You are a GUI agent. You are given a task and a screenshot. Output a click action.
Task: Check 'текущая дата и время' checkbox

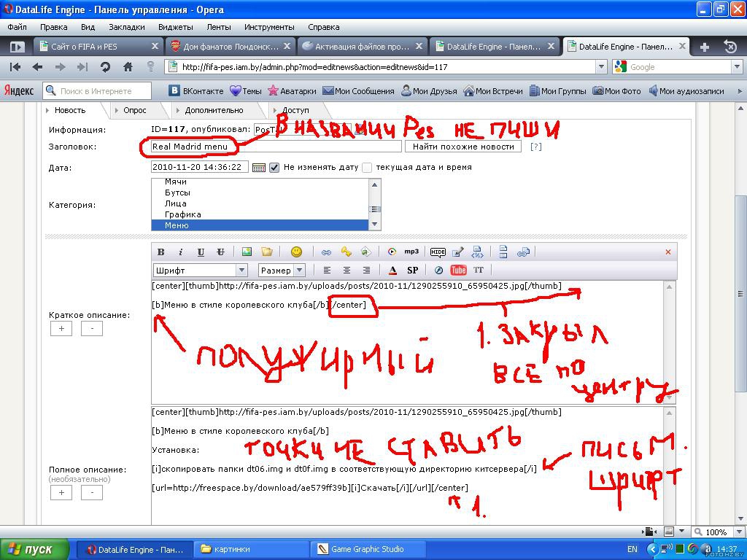click(x=367, y=168)
